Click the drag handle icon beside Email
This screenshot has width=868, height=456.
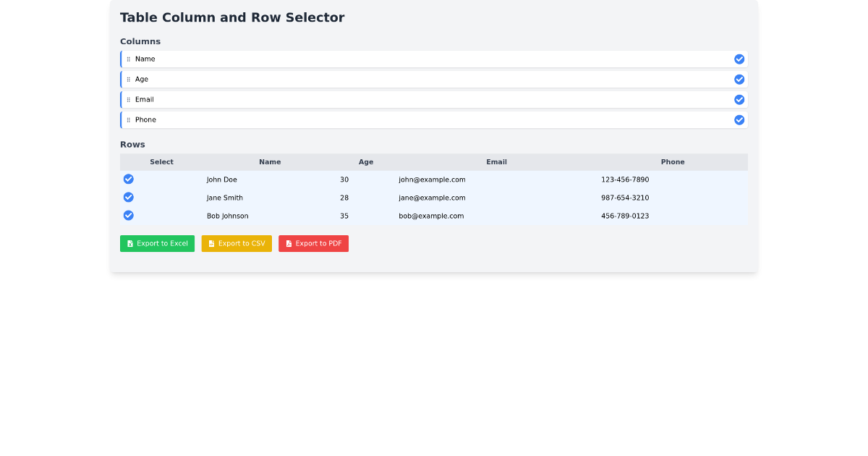click(130, 99)
